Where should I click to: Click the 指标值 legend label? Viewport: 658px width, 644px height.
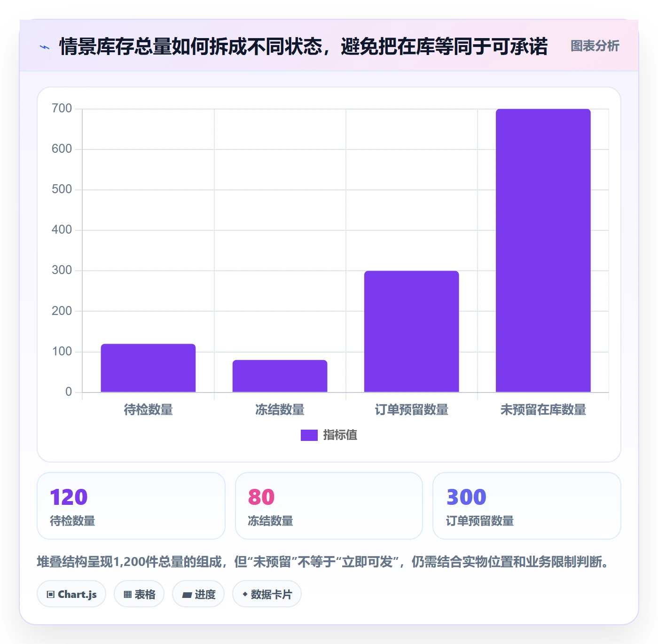pyautogui.click(x=340, y=435)
